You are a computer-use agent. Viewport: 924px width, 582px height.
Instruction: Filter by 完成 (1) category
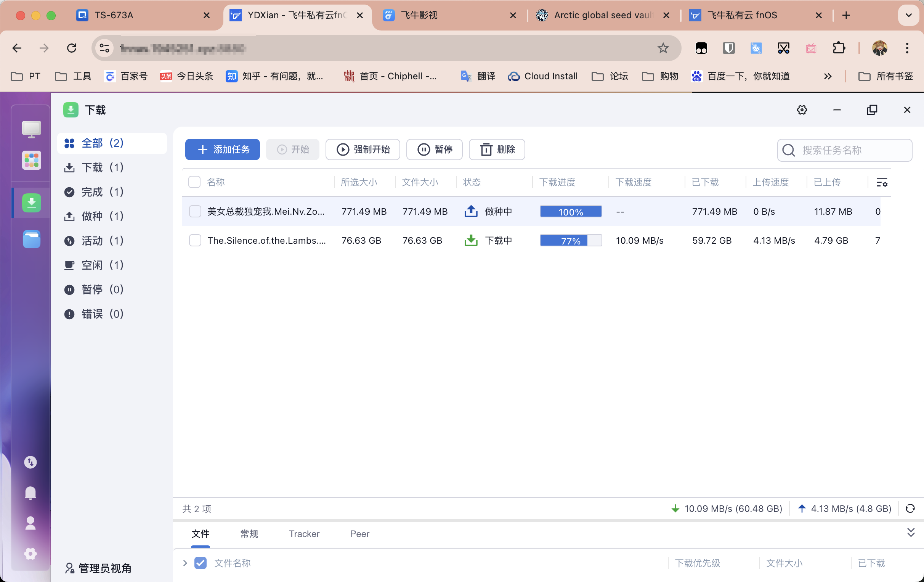point(112,192)
